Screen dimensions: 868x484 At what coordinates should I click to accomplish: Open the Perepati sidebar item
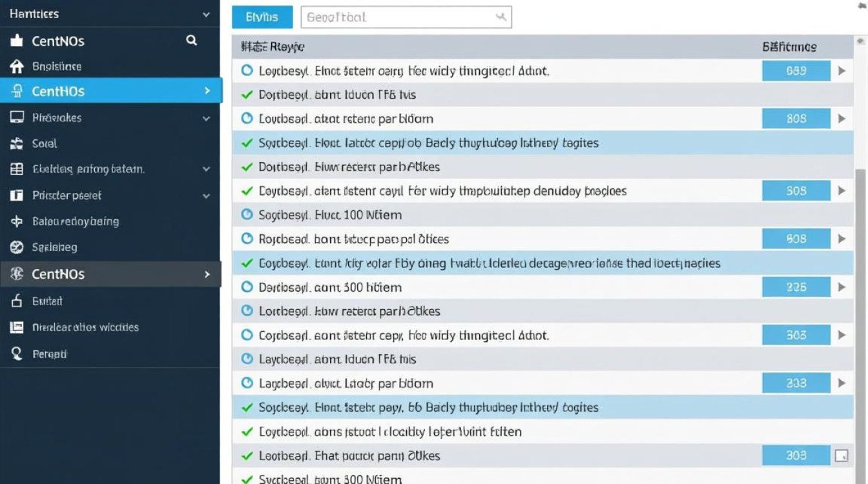pos(110,354)
